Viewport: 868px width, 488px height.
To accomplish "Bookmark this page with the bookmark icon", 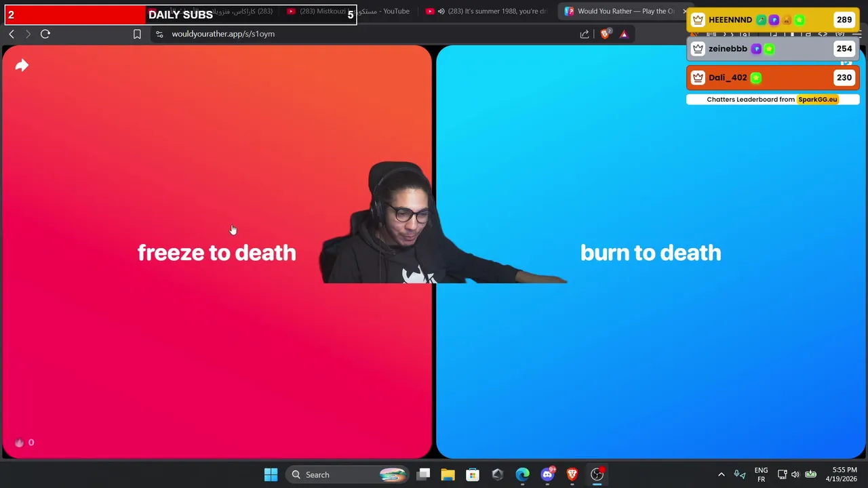I will (x=137, y=34).
